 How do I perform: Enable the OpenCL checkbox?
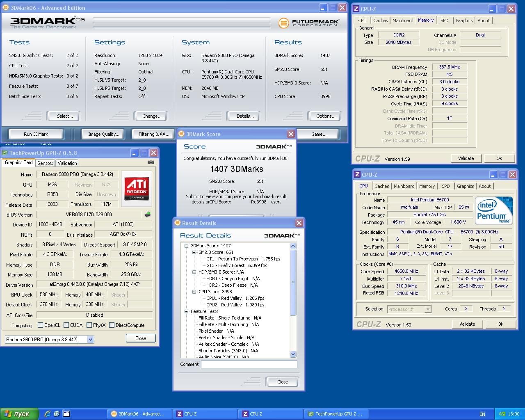click(40, 325)
